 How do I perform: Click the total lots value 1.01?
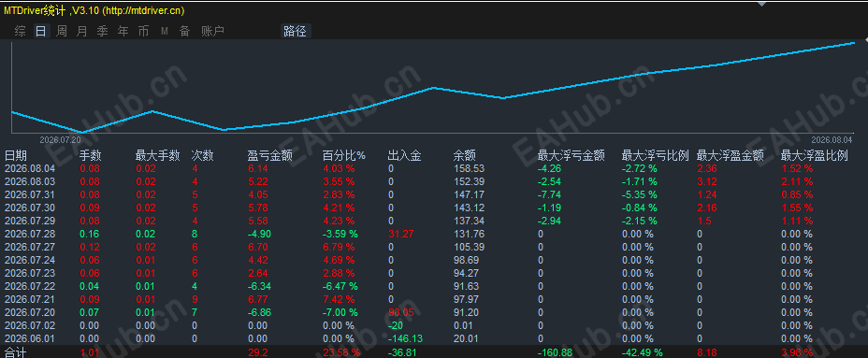click(90, 351)
